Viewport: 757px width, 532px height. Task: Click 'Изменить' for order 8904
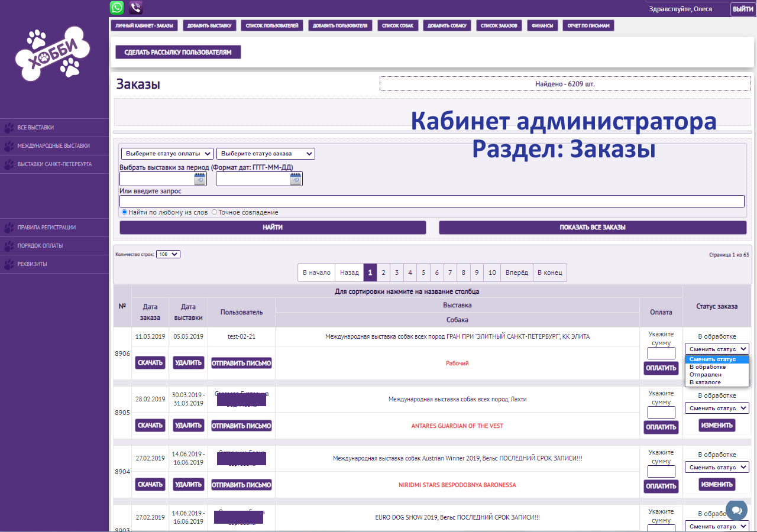717,484
